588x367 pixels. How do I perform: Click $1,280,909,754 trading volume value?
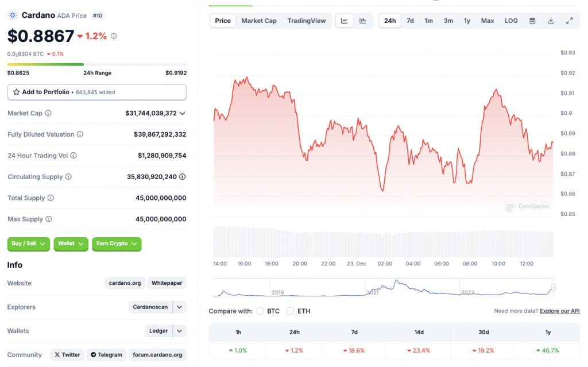coord(162,155)
